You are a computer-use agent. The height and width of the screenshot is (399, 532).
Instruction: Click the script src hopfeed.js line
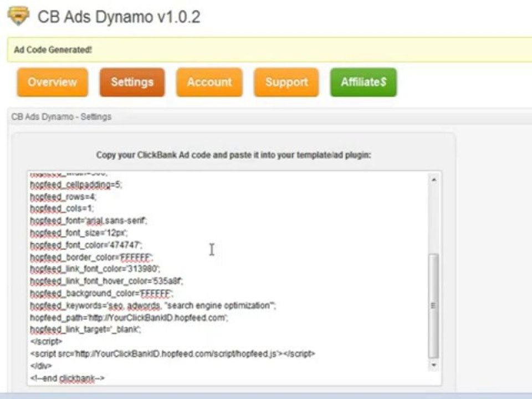pyautogui.click(x=173, y=354)
